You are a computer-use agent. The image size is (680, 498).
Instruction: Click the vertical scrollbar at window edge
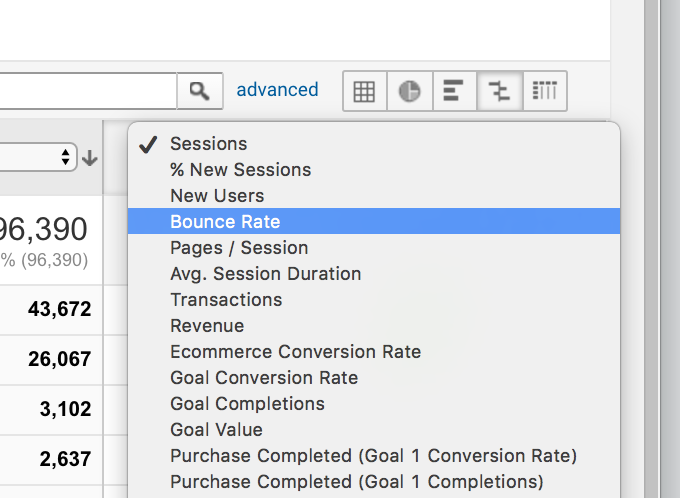click(652, 249)
